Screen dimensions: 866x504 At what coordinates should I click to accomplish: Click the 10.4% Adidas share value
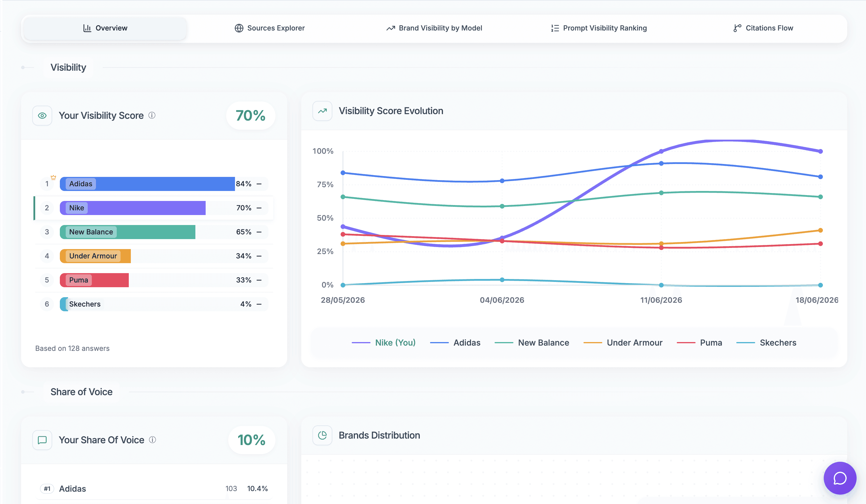[x=257, y=488]
